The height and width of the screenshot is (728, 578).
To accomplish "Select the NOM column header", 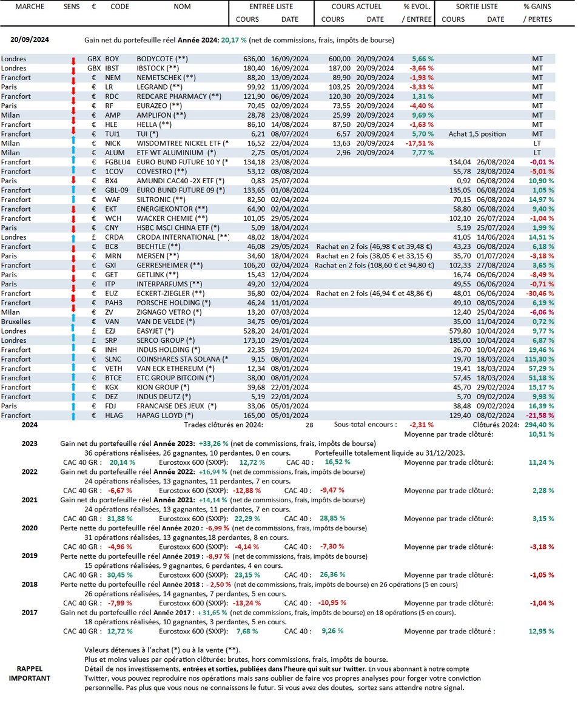I will click(x=183, y=7).
